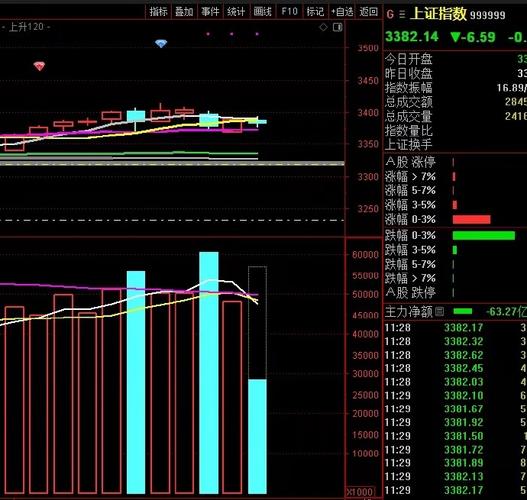
Task: Click the tick row priced 3381.67
Action: click(x=455, y=409)
